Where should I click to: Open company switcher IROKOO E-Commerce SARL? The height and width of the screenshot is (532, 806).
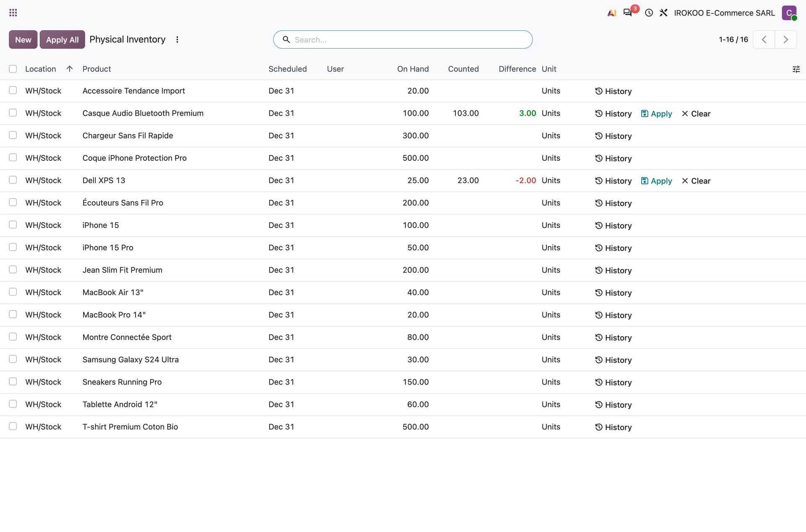point(724,13)
